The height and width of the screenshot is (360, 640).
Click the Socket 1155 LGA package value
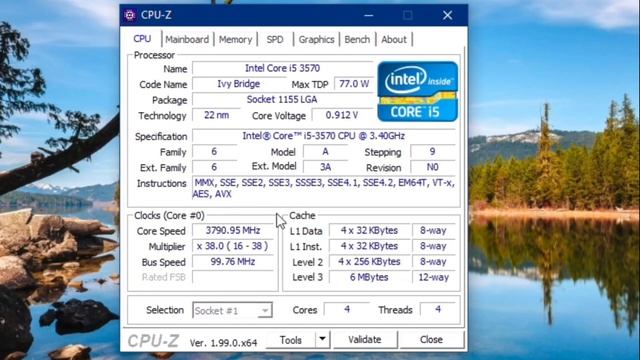click(282, 99)
